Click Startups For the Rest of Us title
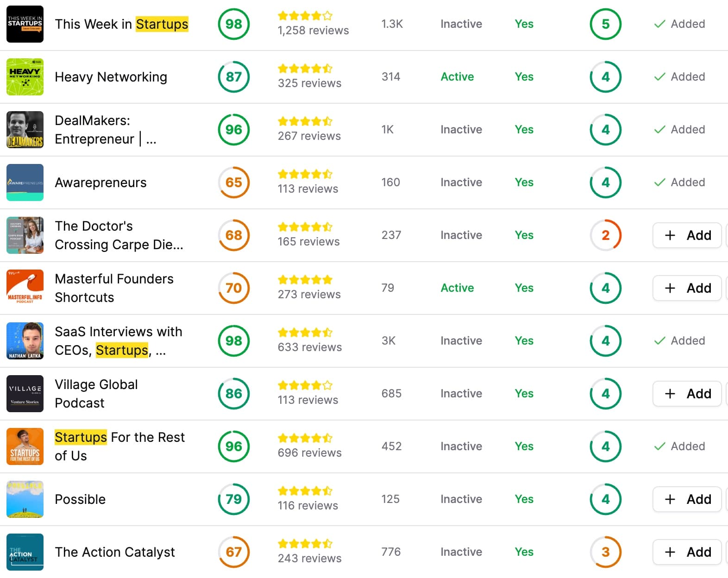Image resolution: width=728 pixels, height=578 pixels. [119, 446]
